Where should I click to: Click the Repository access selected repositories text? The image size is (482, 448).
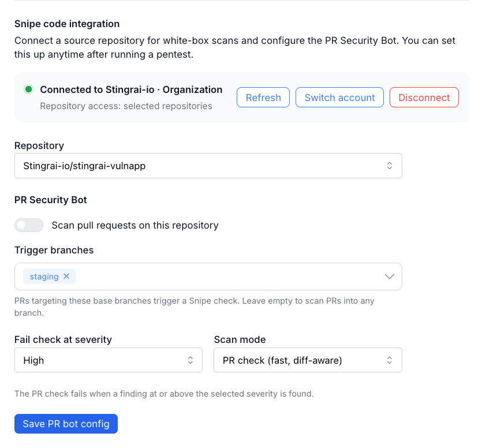click(126, 106)
